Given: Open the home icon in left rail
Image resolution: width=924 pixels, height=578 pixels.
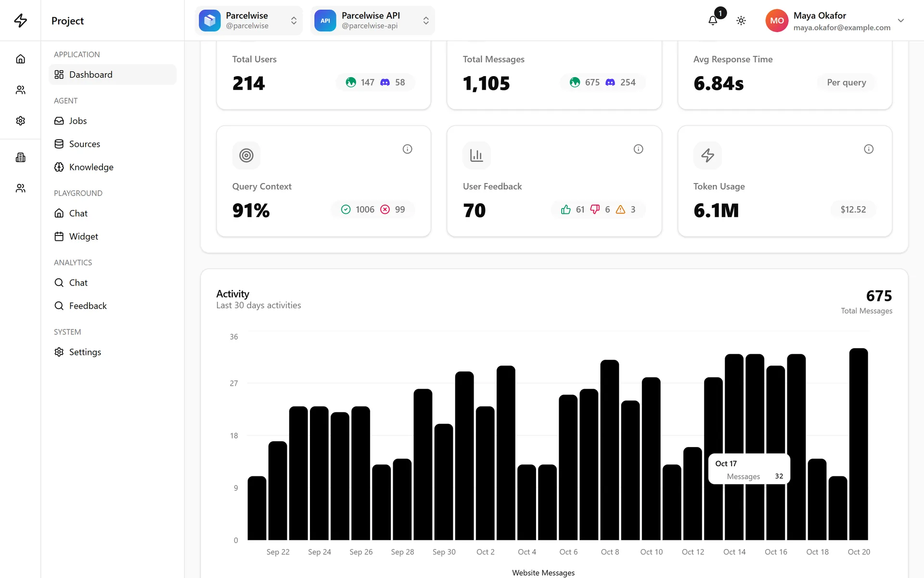Looking at the screenshot, I should [20, 59].
